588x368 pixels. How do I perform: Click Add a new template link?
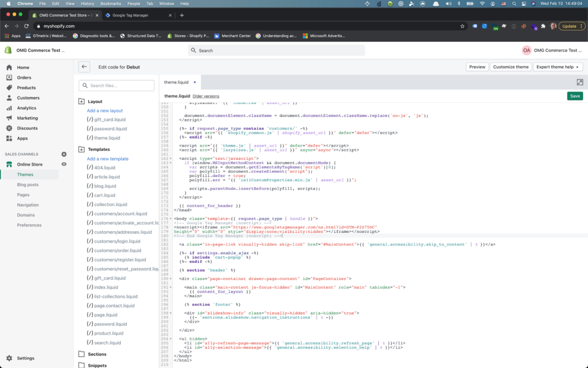[107, 159]
